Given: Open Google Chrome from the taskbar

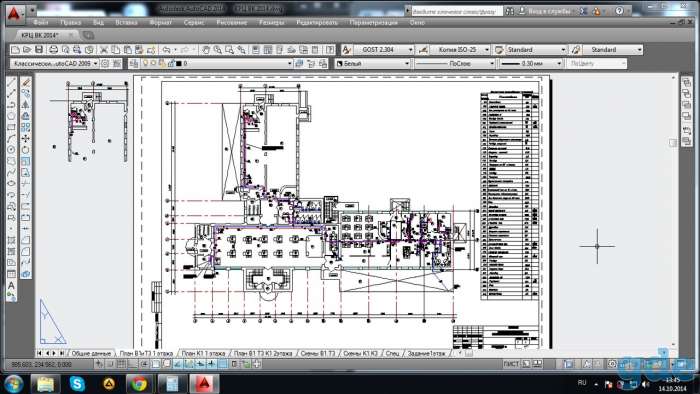Looking at the screenshot, I should click(x=139, y=383).
